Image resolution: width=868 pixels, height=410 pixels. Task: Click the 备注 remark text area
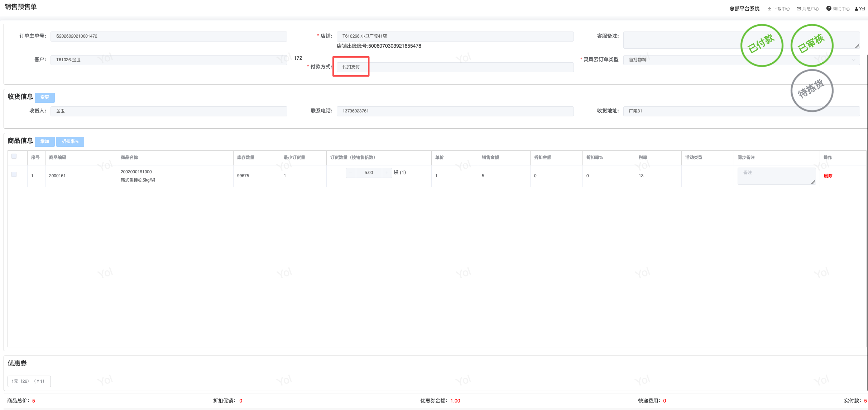[776, 176]
